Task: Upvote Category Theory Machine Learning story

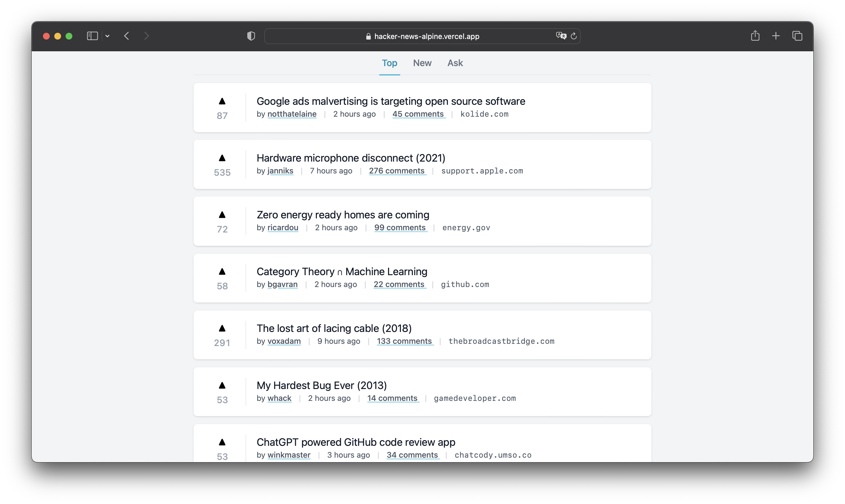Action: coord(222,271)
